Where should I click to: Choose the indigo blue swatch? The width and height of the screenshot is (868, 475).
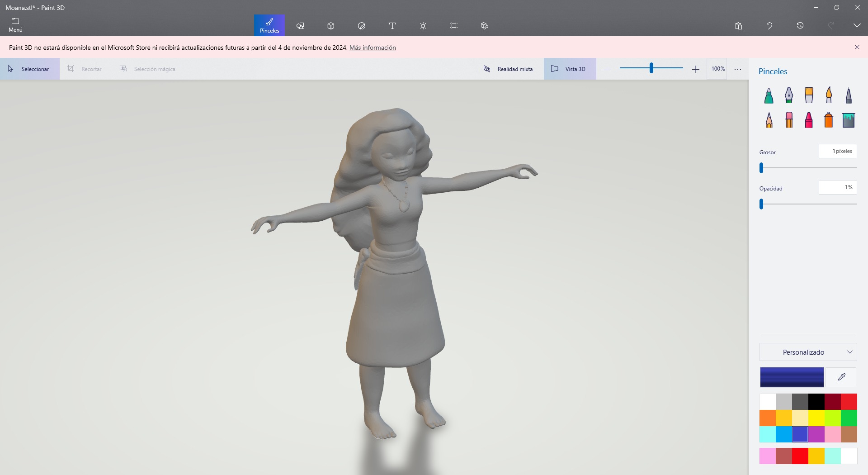coord(800,434)
